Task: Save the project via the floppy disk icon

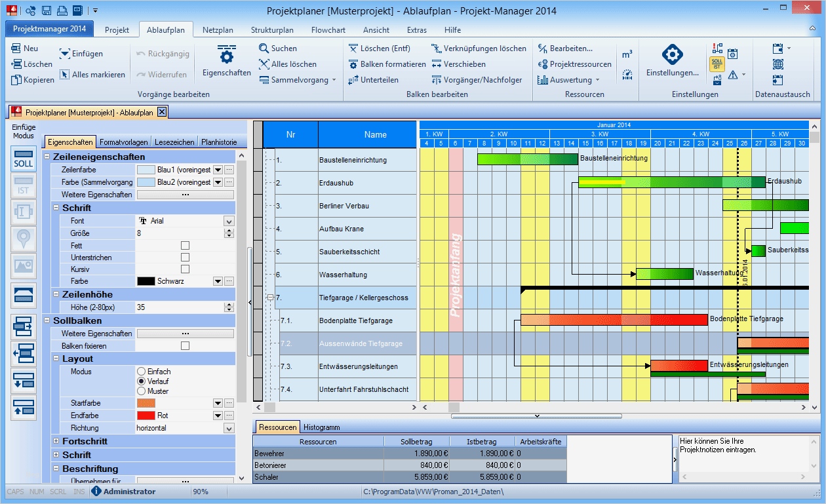Action: tap(46, 9)
